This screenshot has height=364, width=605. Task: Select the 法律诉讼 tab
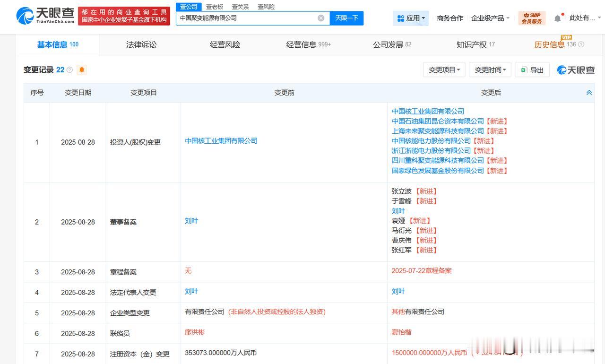pos(141,44)
